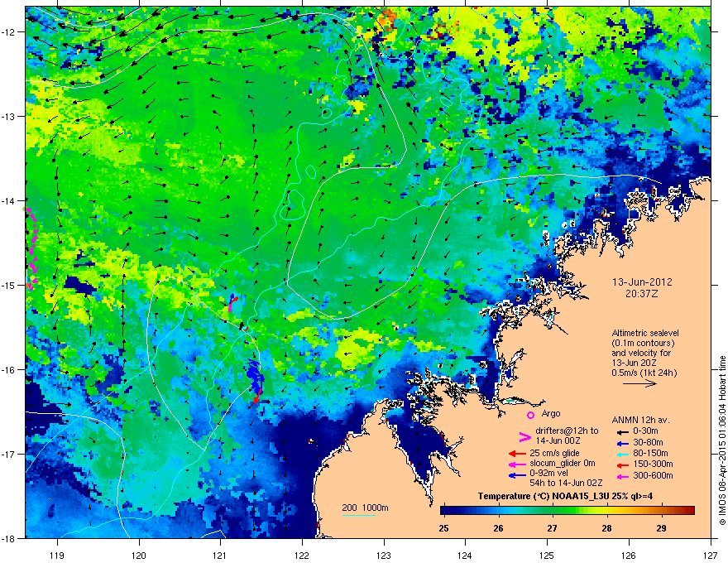Click the (0.1m contours) text
The height and width of the screenshot is (563, 728).
(643, 344)
